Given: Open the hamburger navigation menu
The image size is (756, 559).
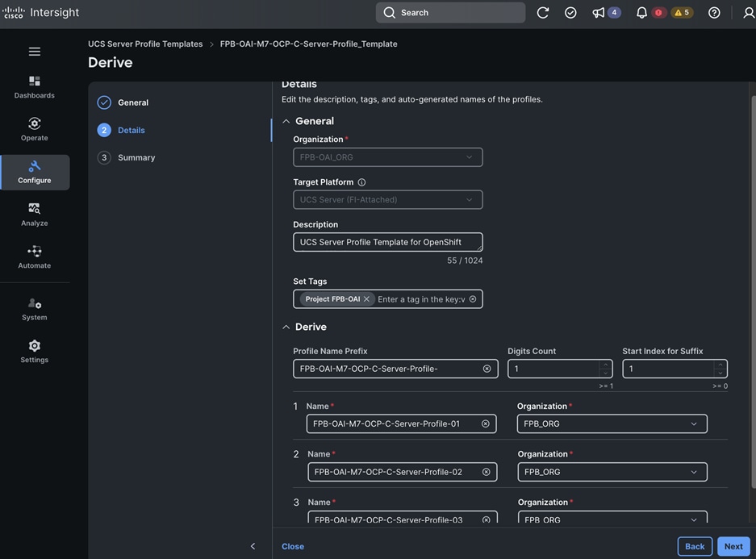Looking at the screenshot, I should pos(34,52).
